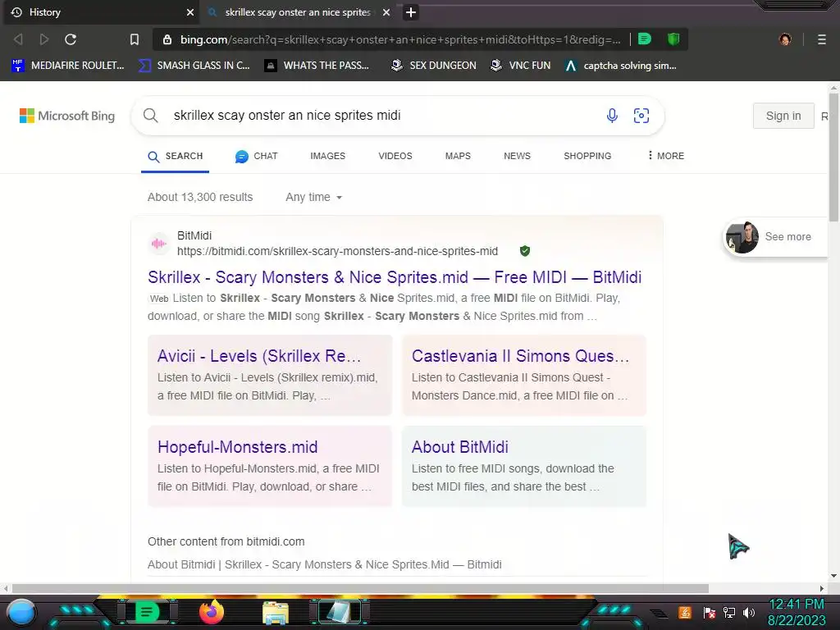The height and width of the screenshot is (630, 840).
Task: Close the skrillex search tab
Action: pos(386,12)
